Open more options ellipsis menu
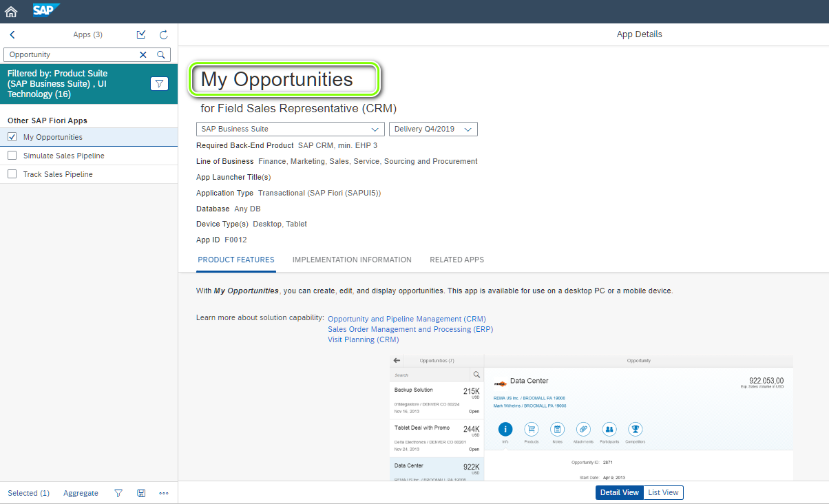 (x=164, y=493)
